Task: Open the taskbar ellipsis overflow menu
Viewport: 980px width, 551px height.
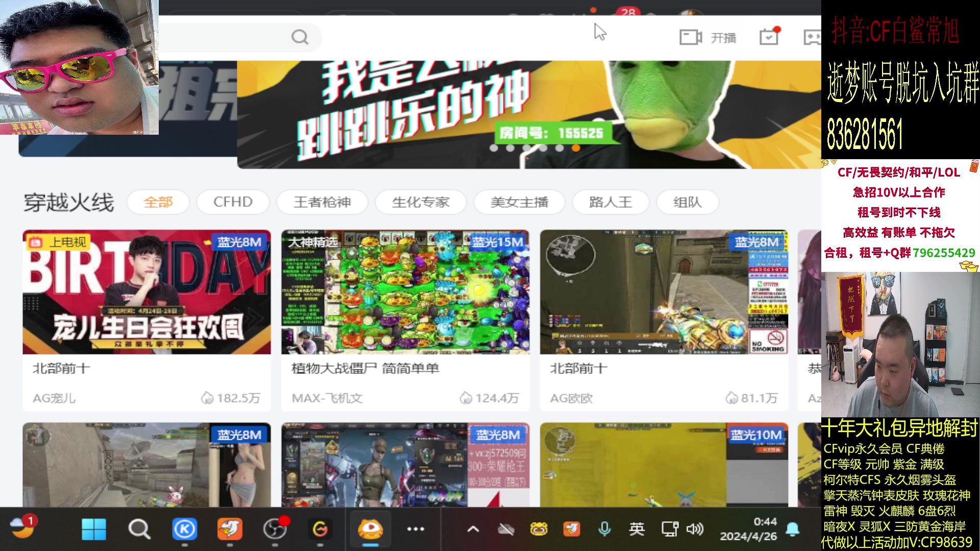Action: click(x=415, y=530)
